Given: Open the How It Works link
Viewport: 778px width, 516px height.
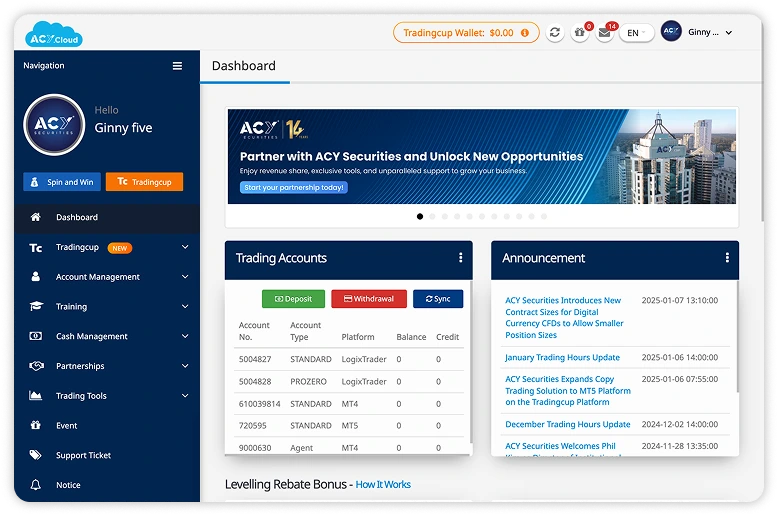Looking at the screenshot, I should tap(383, 485).
